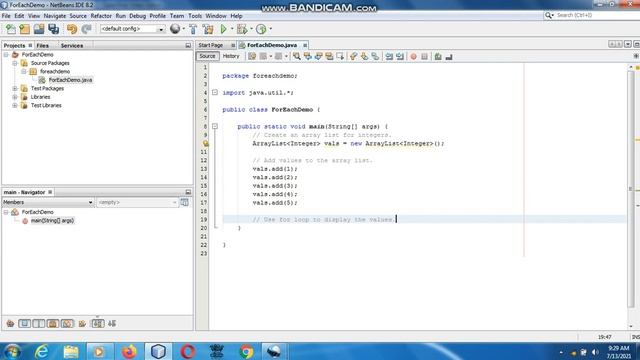This screenshot has height=360, width=640.
Task: Click the Comment icon in editor toolbar
Action: 438,57
